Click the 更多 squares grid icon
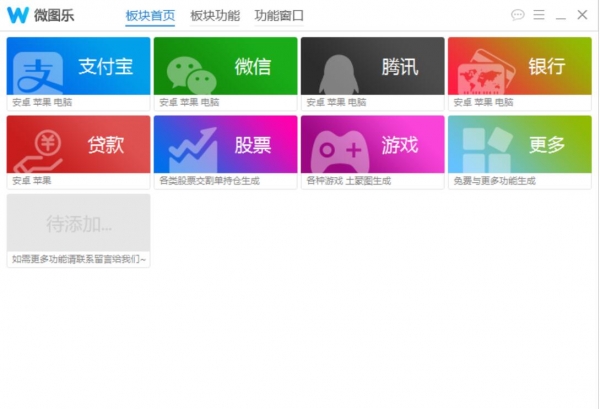The height and width of the screenshot is (409, 600). pos(488,150)
